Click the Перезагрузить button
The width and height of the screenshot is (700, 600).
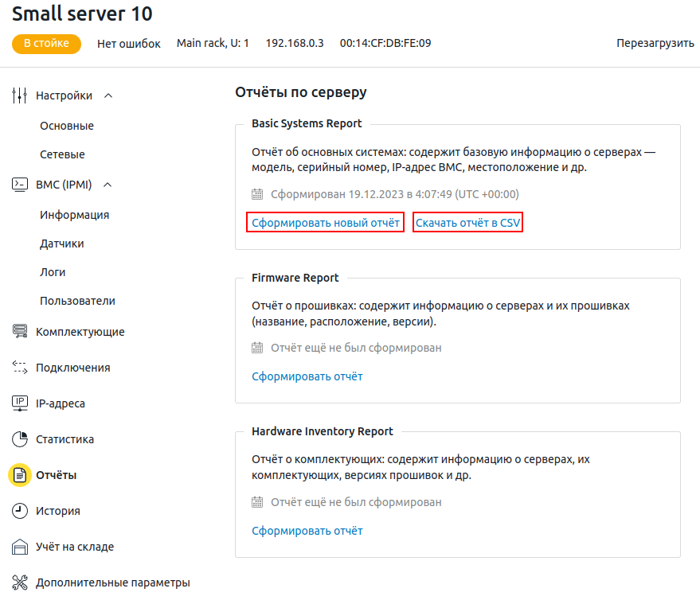655,43
